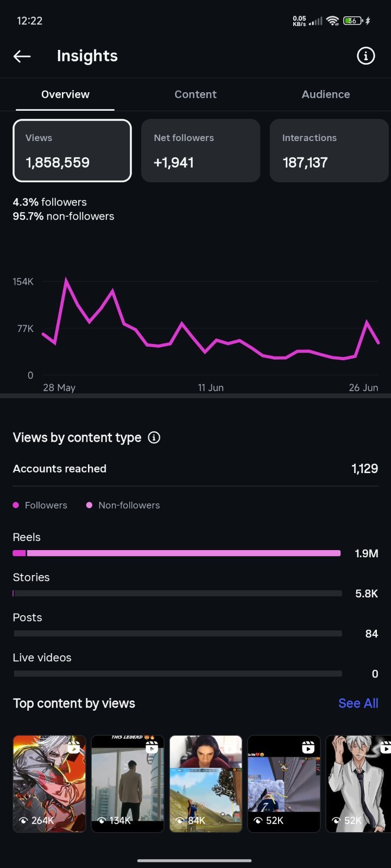Tap info icon beside Views by content type
Image resolution: width=391 pixels, height=868 pixels.
(x=154, y=437)
